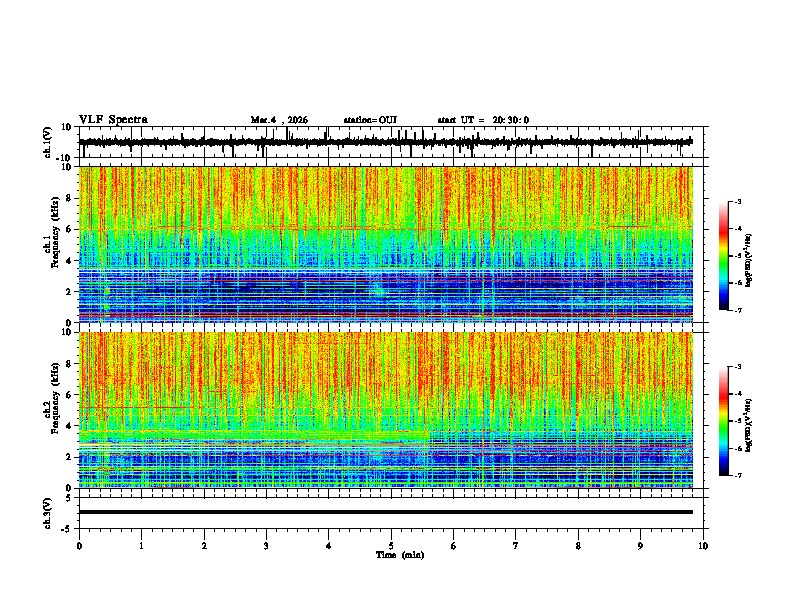Image resolution: width=792 pixels, height=612 pixels.
Task: Click the ch.1 voltage waveform trace
Action: [386, 142]
